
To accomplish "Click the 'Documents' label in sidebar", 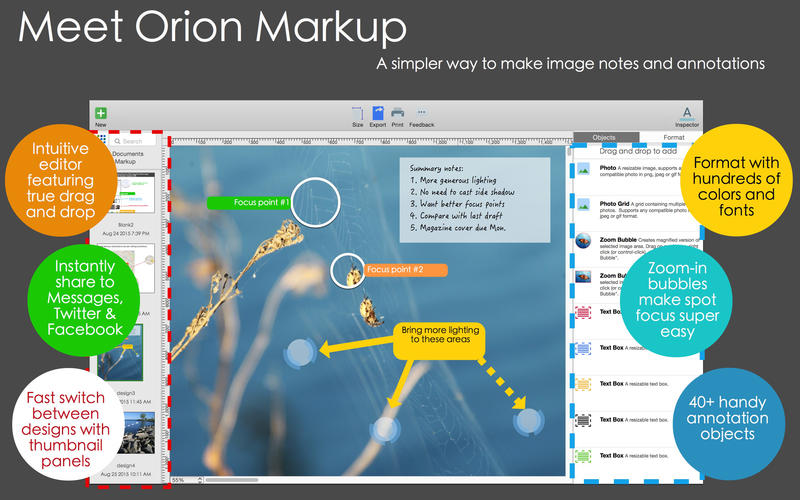I will pyautogui.click(x=128, y=154).
